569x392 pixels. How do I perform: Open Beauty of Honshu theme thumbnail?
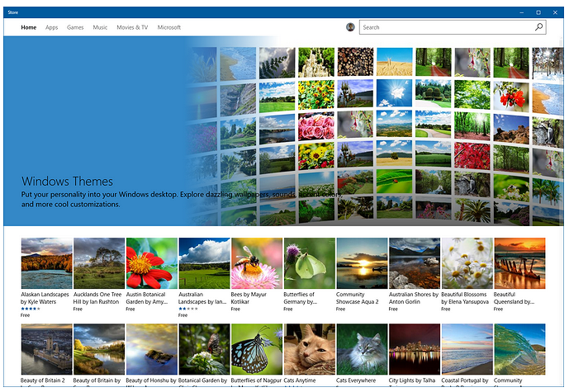click(152, 349)
